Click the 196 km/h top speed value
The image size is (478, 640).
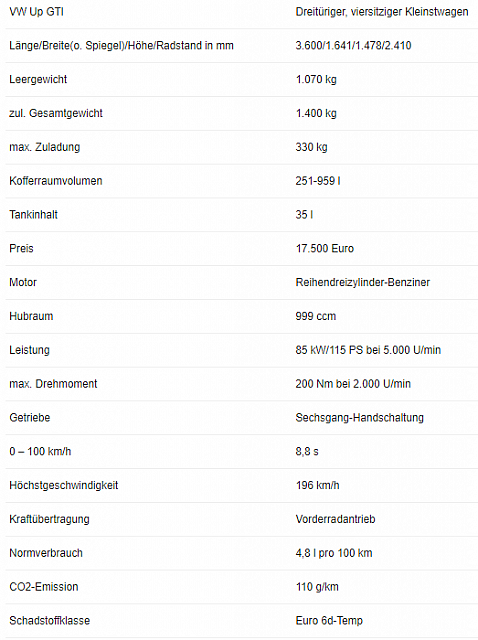(x=317, y=486)
